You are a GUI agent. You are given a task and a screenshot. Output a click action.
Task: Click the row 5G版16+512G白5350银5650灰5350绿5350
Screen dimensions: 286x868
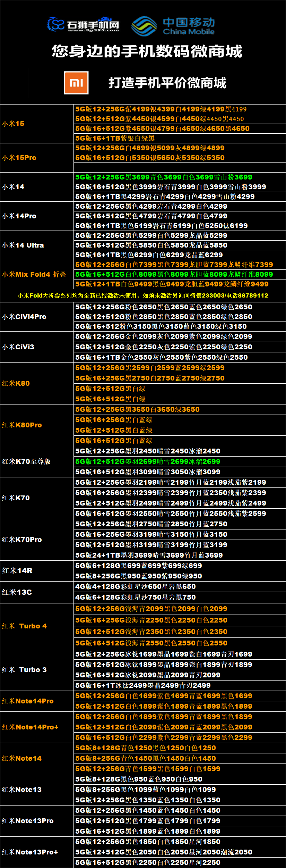pyautogui.click(x=180, y=158)
